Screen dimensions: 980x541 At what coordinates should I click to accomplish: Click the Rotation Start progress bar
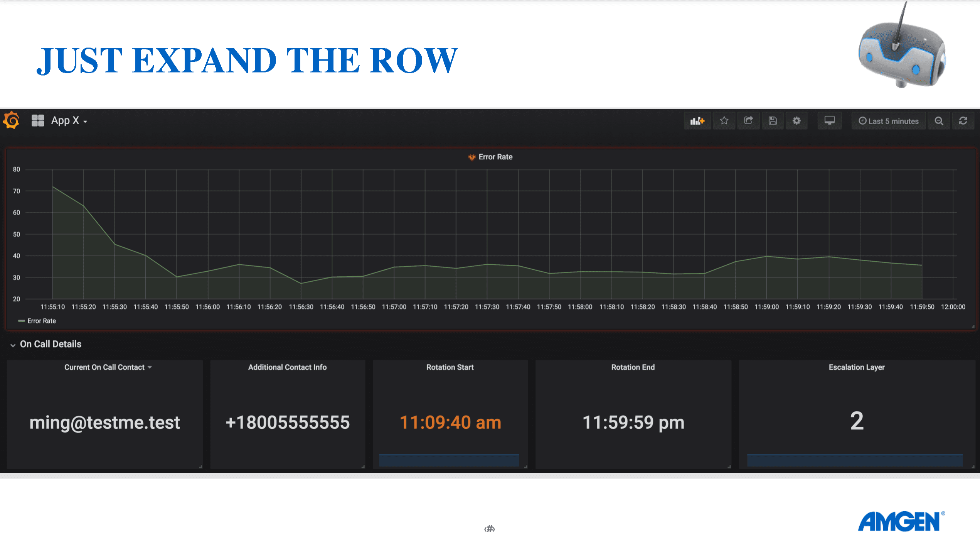click(449, 460)
